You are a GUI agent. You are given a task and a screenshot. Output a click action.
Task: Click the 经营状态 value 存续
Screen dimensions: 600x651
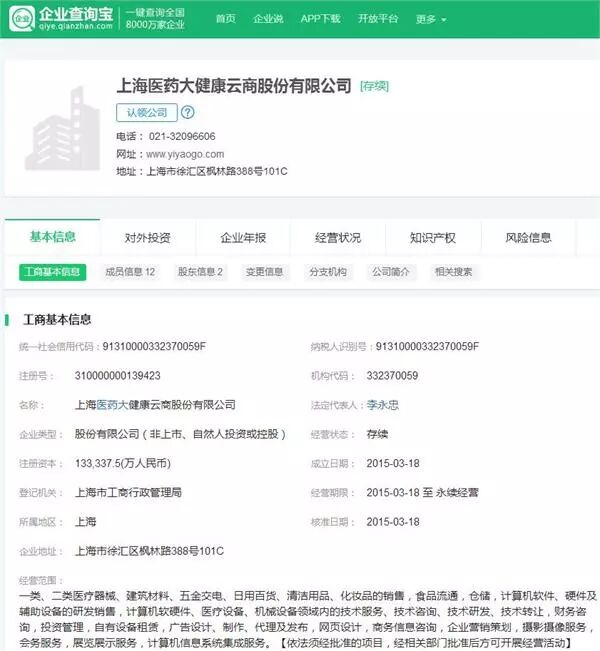coord(377,434)
